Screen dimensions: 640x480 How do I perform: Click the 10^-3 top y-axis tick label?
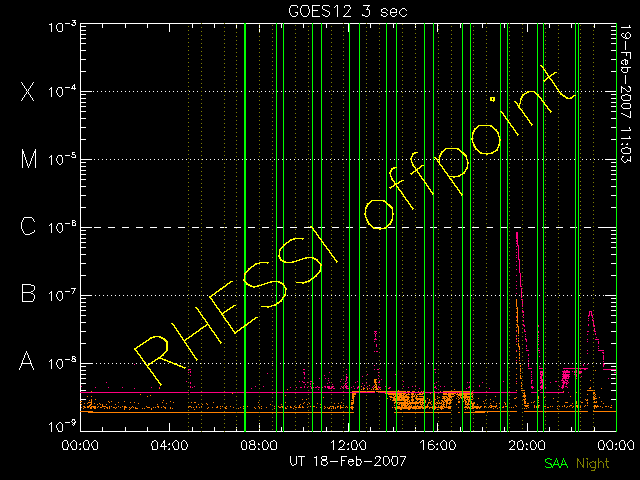tap(62, 27)
